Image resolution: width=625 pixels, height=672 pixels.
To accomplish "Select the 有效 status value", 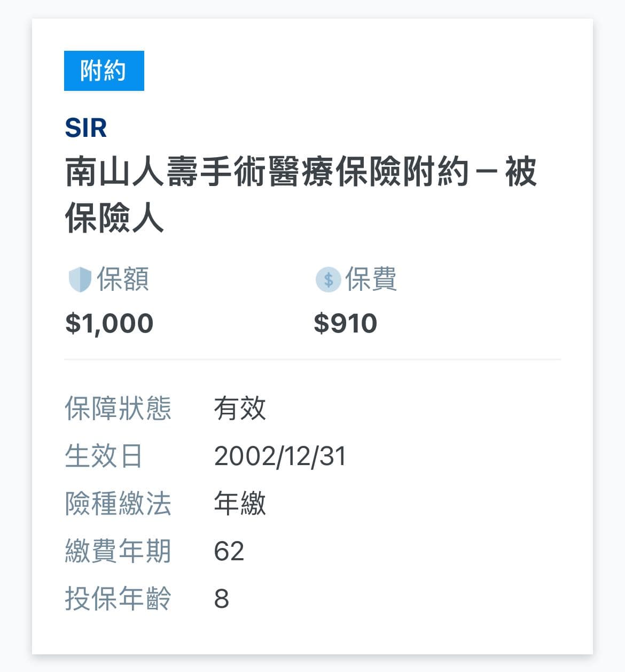I will pyautogui.click(x=240, y=408).
